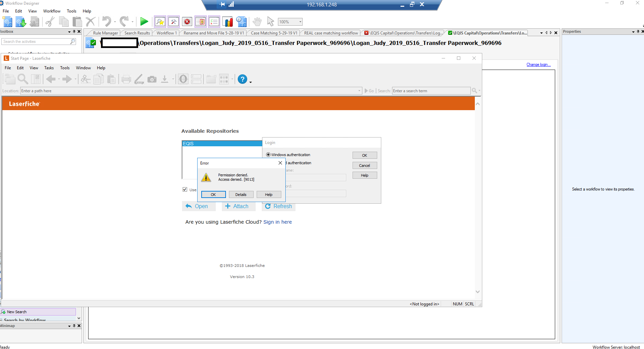Click the Laserfiche print icon
Screen dimensions: 644x349
tap(126, 79)
